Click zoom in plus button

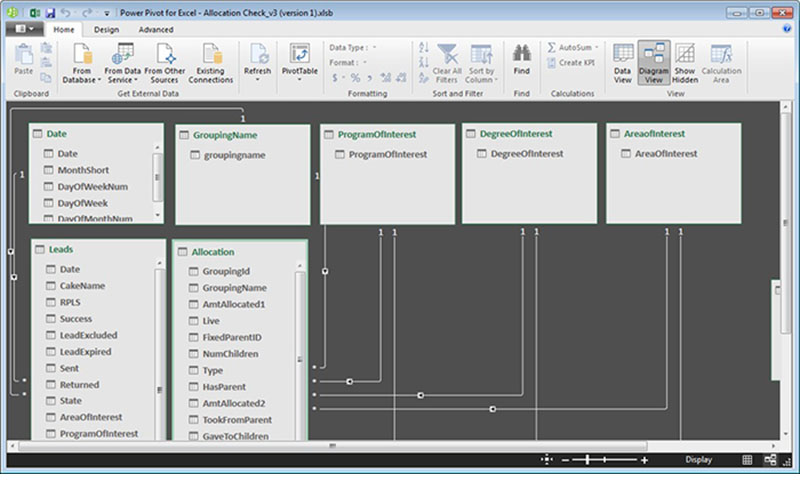tap(644, 460)
